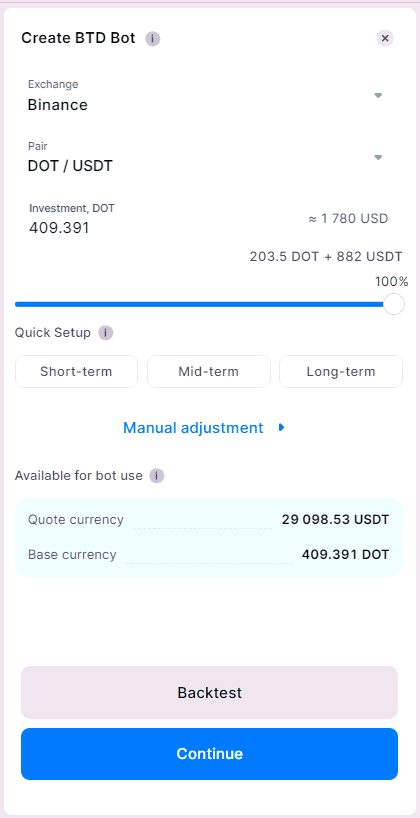Viewport: 420px width, 818px height.
Task: Click the 29 098.53 USDT quote balance
Action: [335, 520]
